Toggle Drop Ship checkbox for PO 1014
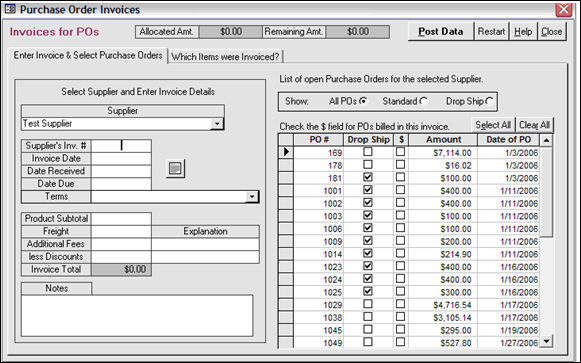Viewport: 581px width, 363px height. click(368, 253)
